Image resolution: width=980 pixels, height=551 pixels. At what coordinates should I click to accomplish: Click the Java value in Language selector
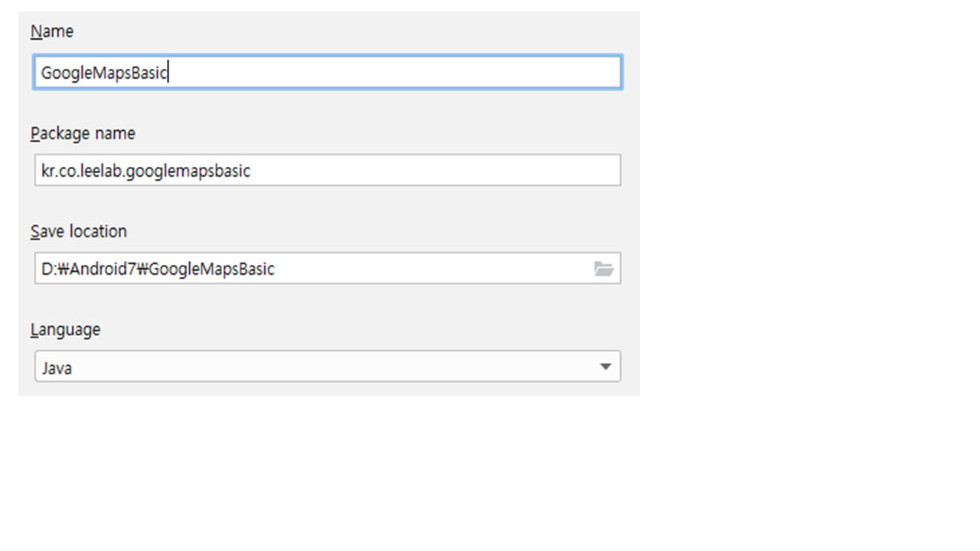57,368
